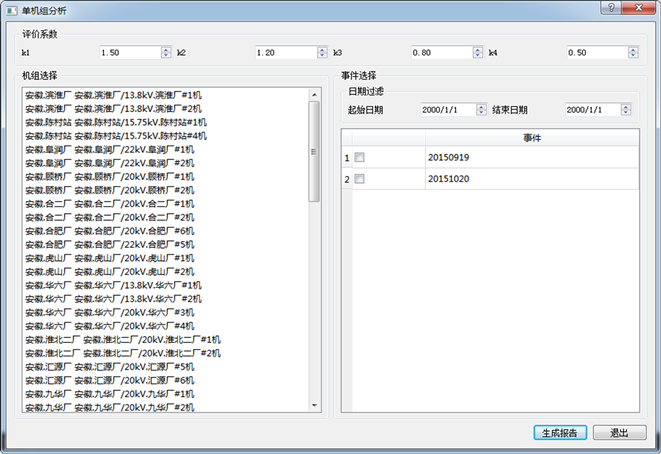Click the 退出 button

point(619,433)
